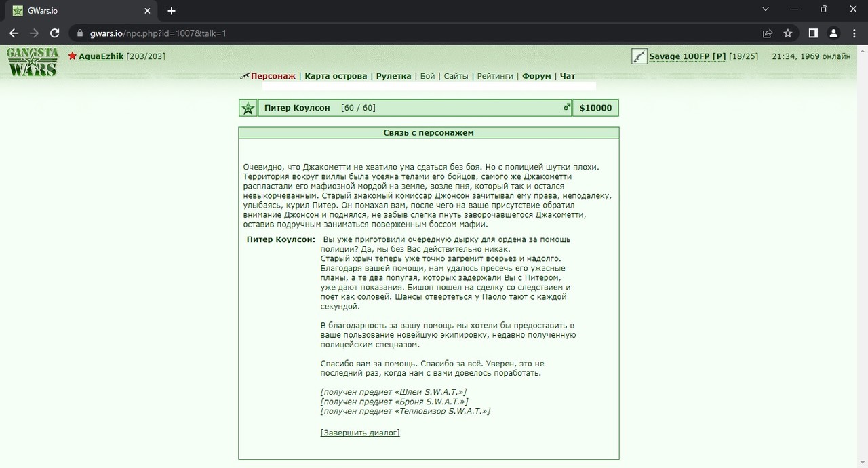Viewport: 868px width, 468px height.
Task: Click received item «Шлем S.W.A.T.» line
Action: [393, 392]
